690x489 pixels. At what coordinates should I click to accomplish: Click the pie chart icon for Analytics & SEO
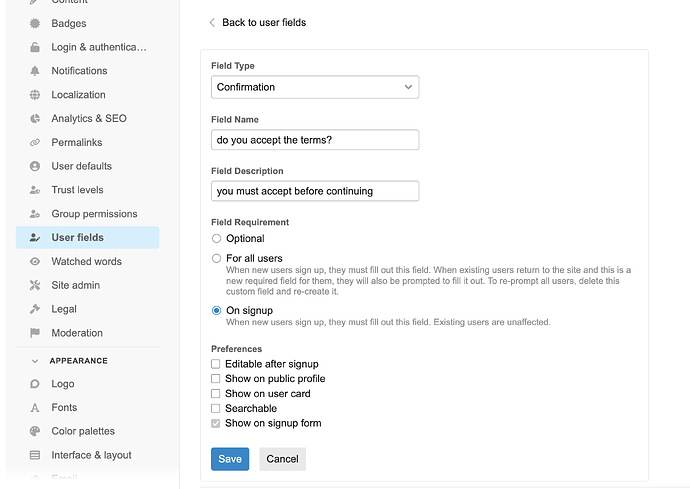tap(35, 118)
